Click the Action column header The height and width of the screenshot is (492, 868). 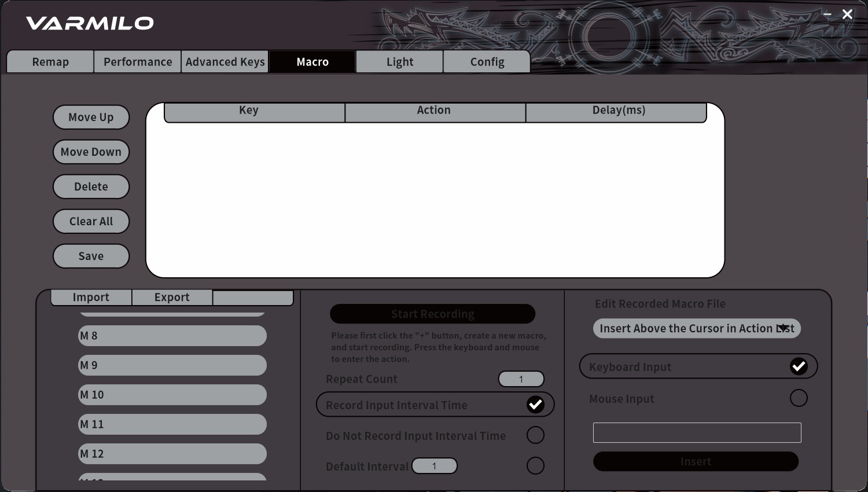[x=435, y=112]
